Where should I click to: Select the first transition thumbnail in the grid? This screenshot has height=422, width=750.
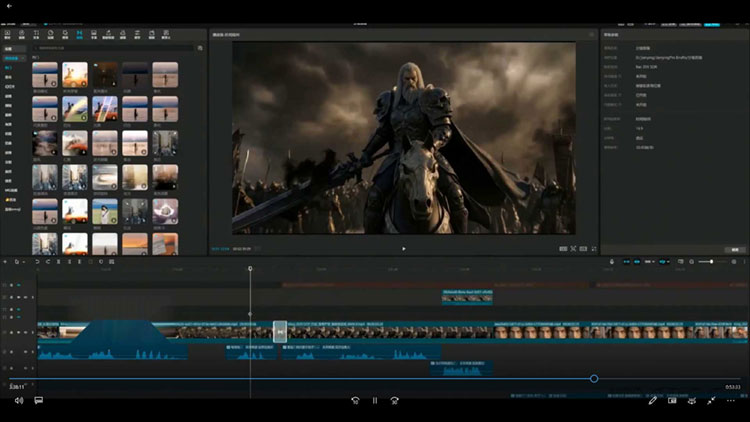[x=45, y=73]
